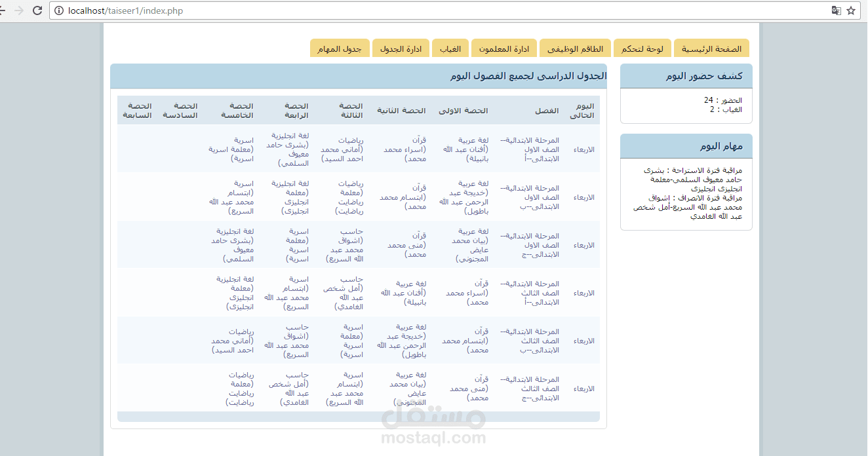
Task: Reload the current page
Action: [37, 10]
